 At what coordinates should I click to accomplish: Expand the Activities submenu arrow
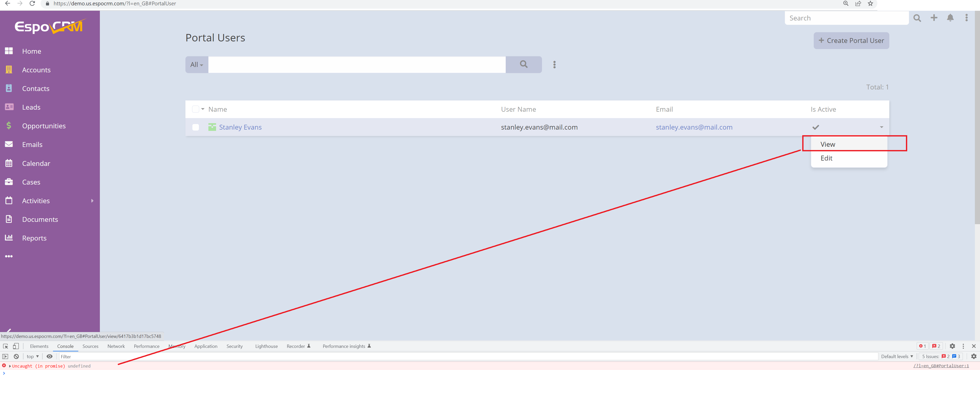(x=92, y=201)
